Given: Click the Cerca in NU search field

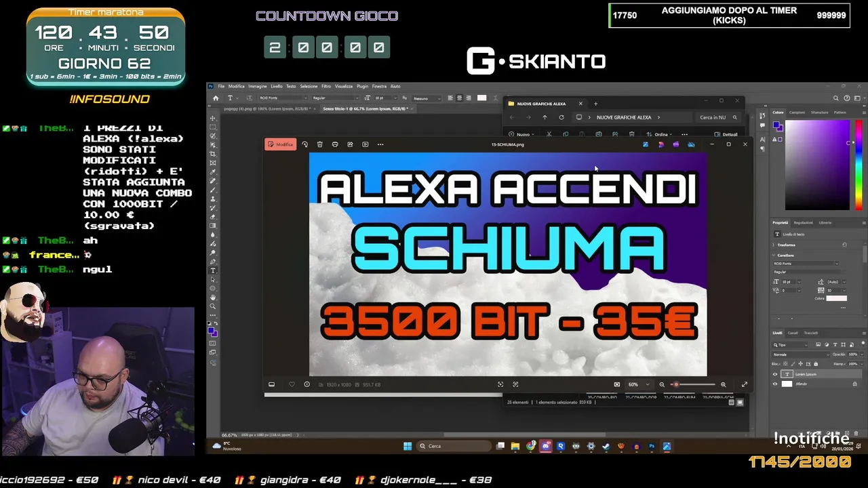Looking at the screenshot, I should (x=718, y=117).
